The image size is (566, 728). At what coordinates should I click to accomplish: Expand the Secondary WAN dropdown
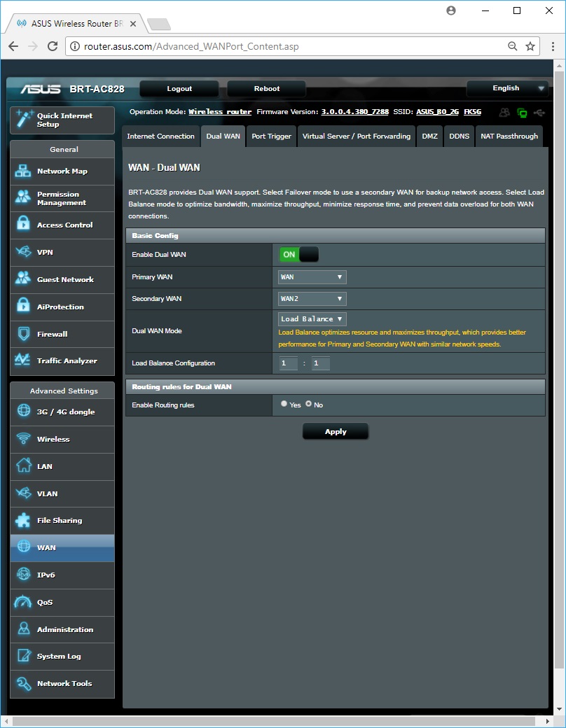point(312,299)
